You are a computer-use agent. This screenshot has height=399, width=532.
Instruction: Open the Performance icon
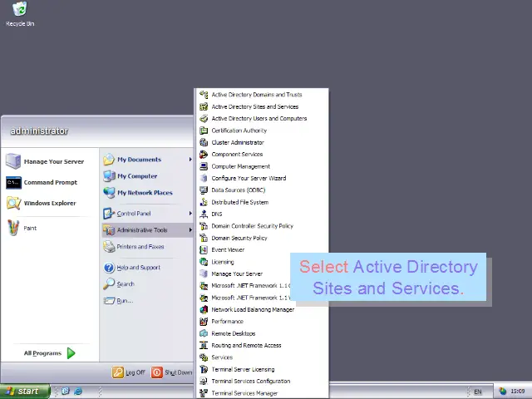(204, 322)
